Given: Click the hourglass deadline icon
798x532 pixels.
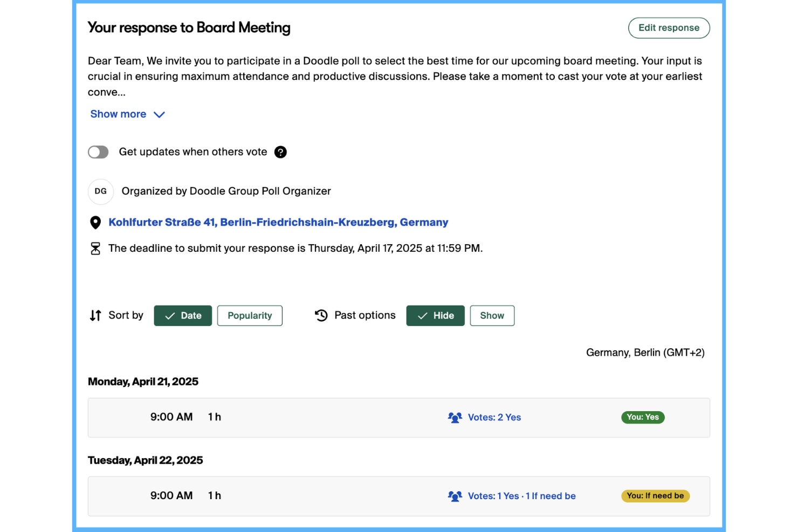Looking at the screenshot, I should 95,248.
